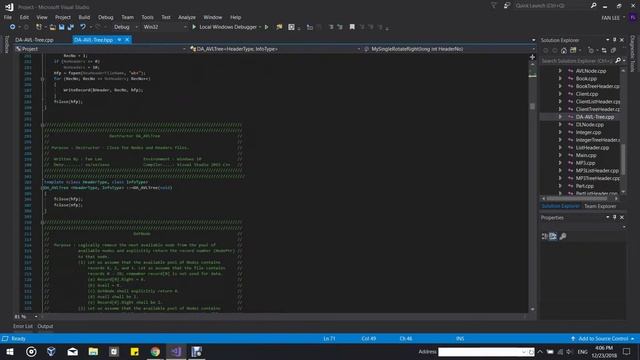This screenshot has height=360, width=640.
Task: Open the Debug menu
Action: (106, 17)
